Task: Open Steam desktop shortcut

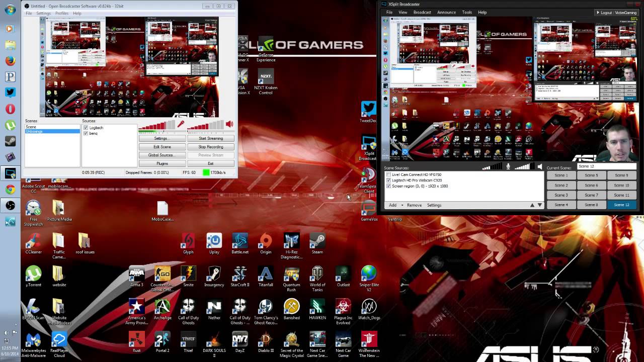Action: 317,244
